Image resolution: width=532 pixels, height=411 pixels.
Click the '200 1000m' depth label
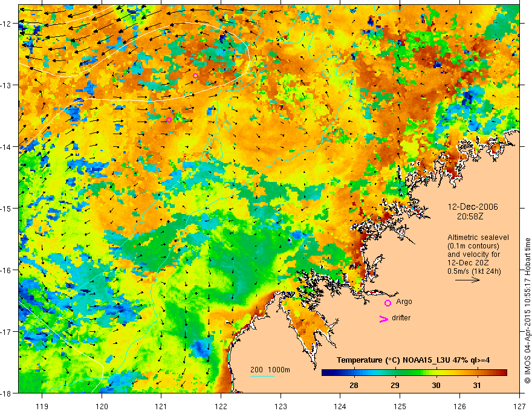pyautogui.click(x=270, y=370)
